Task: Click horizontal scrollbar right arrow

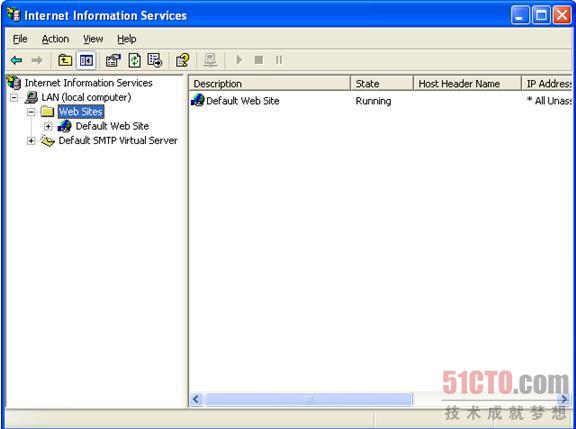Action: pos(564,399)
